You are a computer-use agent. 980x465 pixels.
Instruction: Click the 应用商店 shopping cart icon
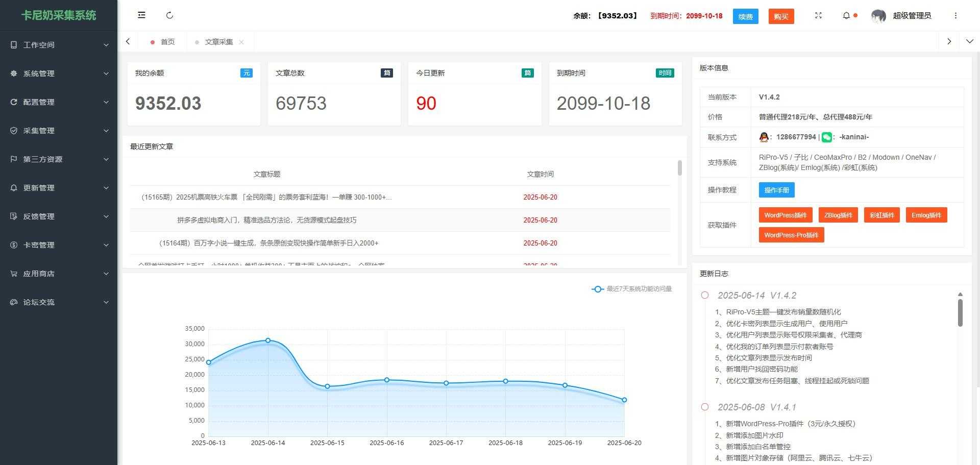(x=14, y=274)
